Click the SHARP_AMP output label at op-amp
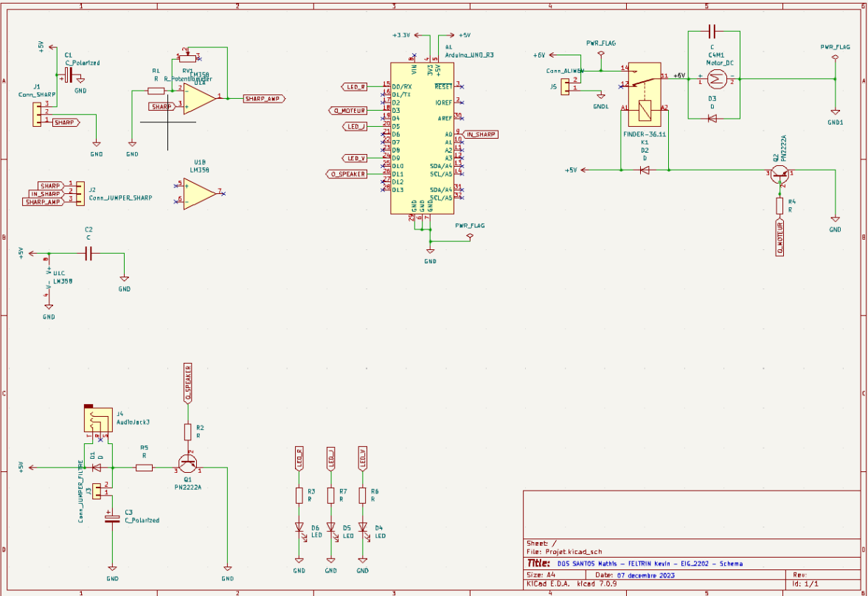 tap(263, 98)
